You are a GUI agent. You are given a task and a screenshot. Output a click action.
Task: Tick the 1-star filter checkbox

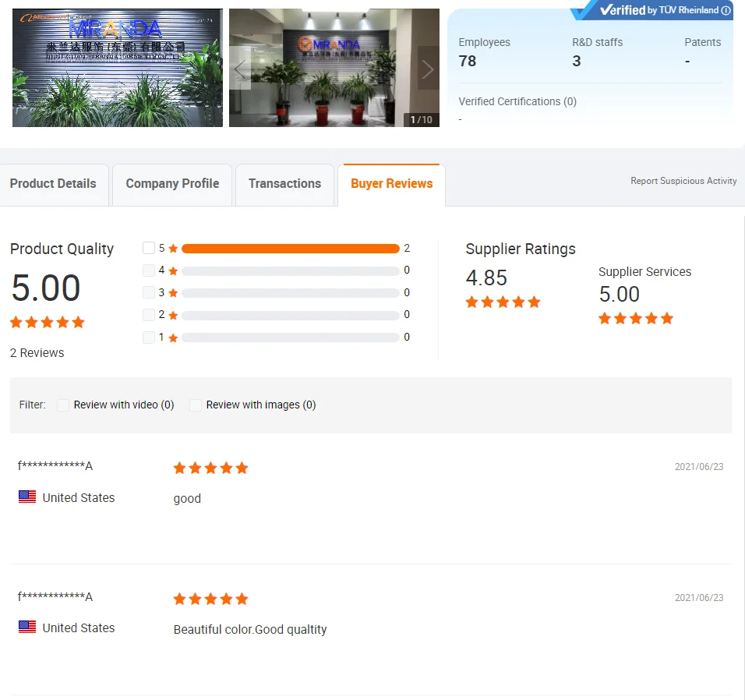(x=149, y=337)
